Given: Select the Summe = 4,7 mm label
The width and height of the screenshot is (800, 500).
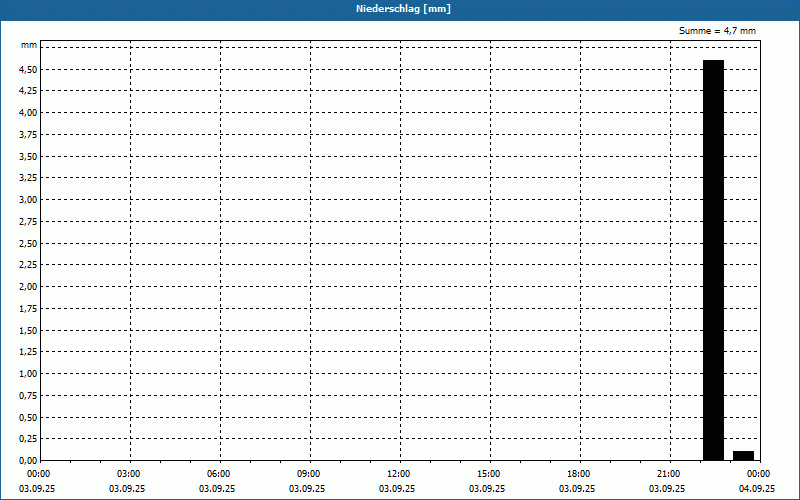Looking at the screenshot, I should (717, 31).
